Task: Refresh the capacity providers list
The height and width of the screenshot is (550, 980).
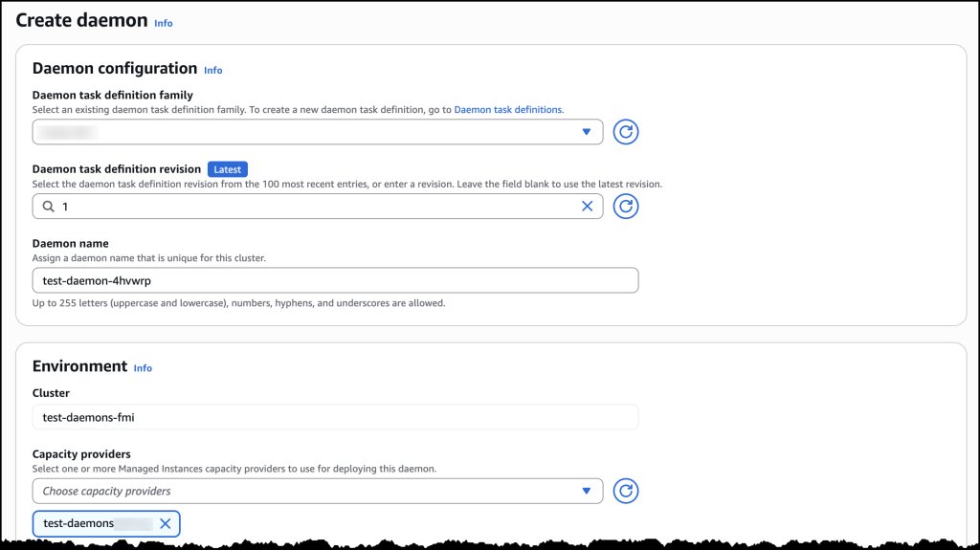Action: [x=625, y=491]
